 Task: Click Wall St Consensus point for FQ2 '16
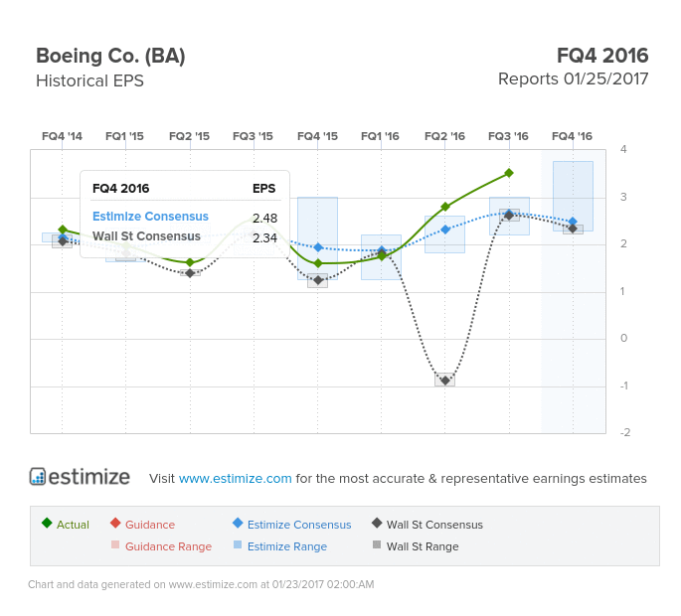(445, 381)
